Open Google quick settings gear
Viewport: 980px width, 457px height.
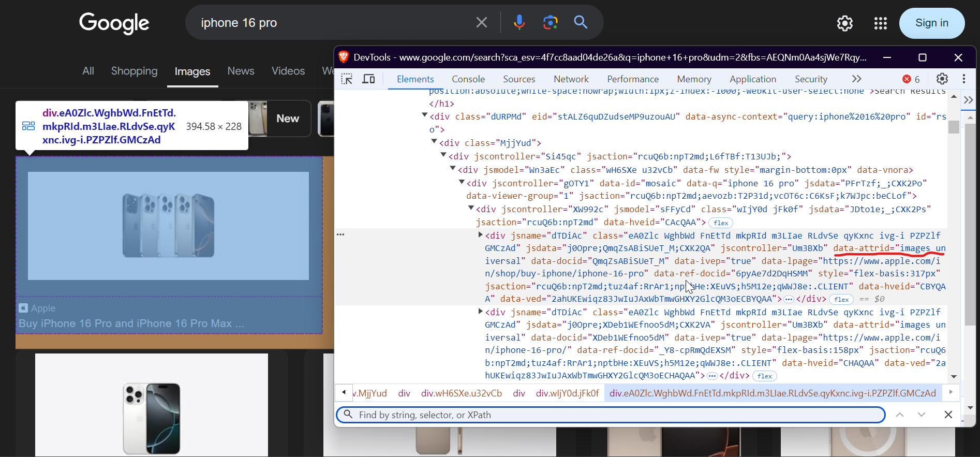pyautogui.click(x=844, y=23)
